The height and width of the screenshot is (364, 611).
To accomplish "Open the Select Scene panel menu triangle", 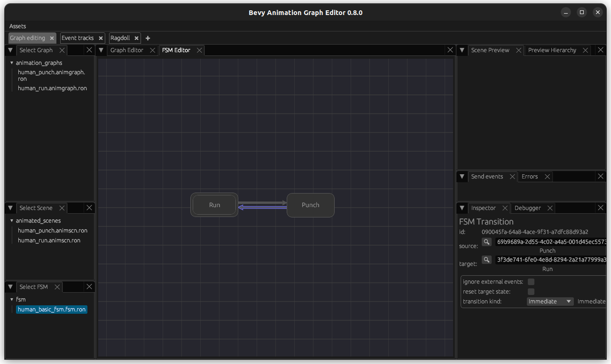I will pos(10,208).
